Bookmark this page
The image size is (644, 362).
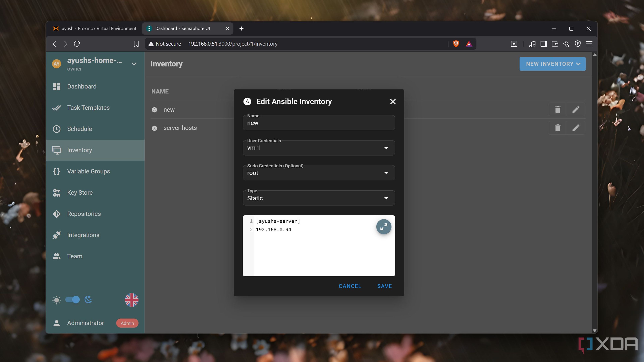tap(136, 44)
